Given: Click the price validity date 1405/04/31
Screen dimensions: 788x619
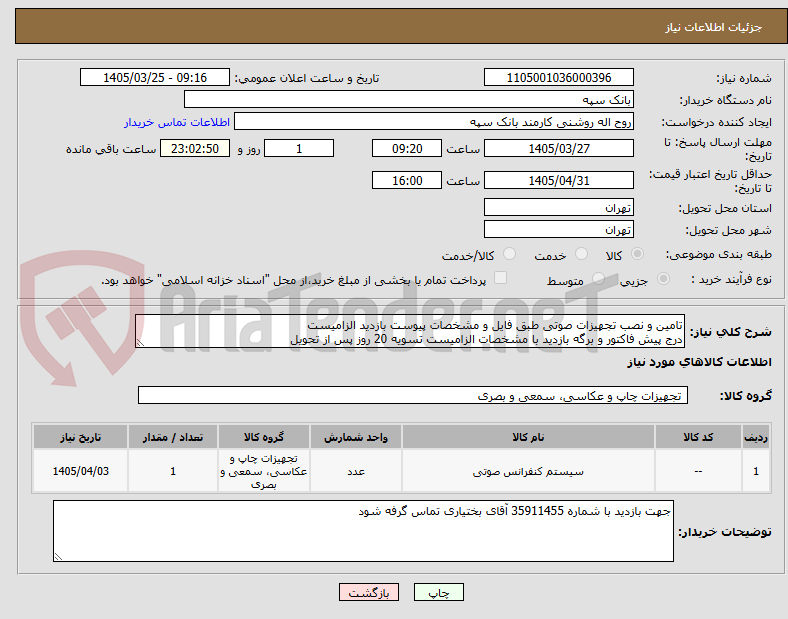Looking at the screenshot, I should pyautogui.click(x=559, y=180).
